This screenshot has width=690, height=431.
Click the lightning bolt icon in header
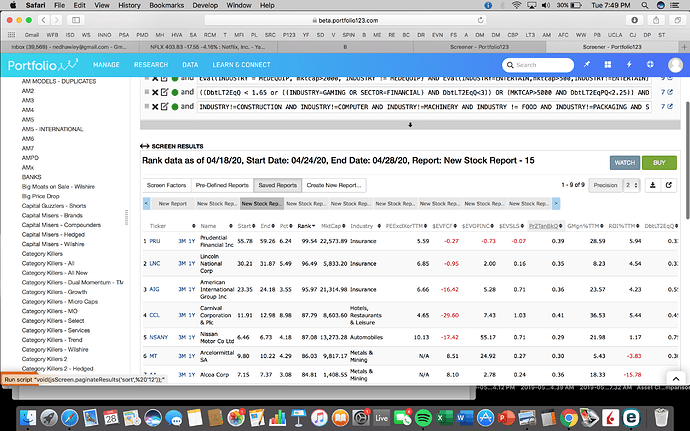pyautogui.click(x=629, y=65)
